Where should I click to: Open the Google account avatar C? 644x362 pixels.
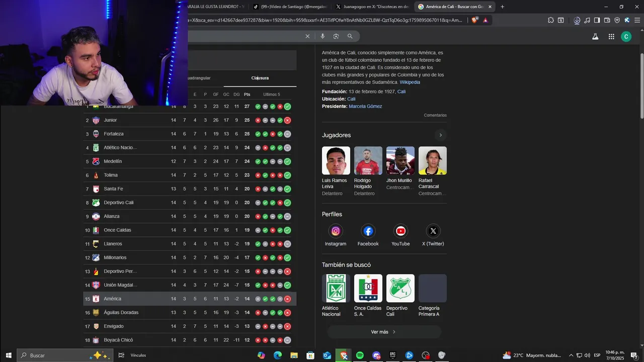[x=626, y=36]
